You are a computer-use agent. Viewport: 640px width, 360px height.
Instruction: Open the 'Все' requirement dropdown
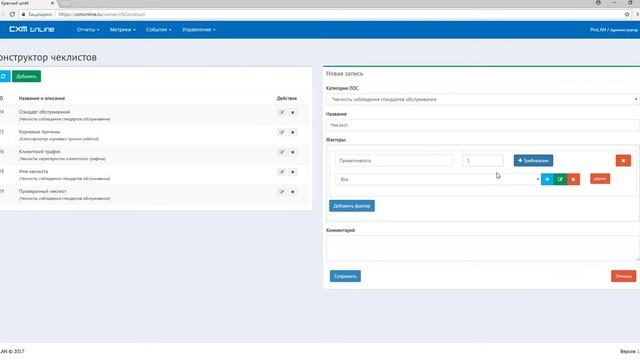pos(438,179)
